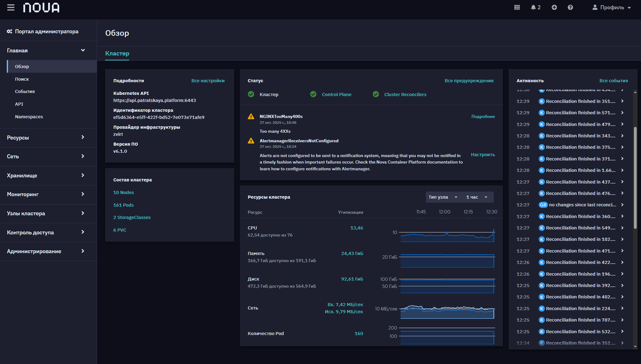This screenshot has height=364, width=641.
Task: Click the NGINXTooMany400s warning triangle icon
Action: click(251, 116)
